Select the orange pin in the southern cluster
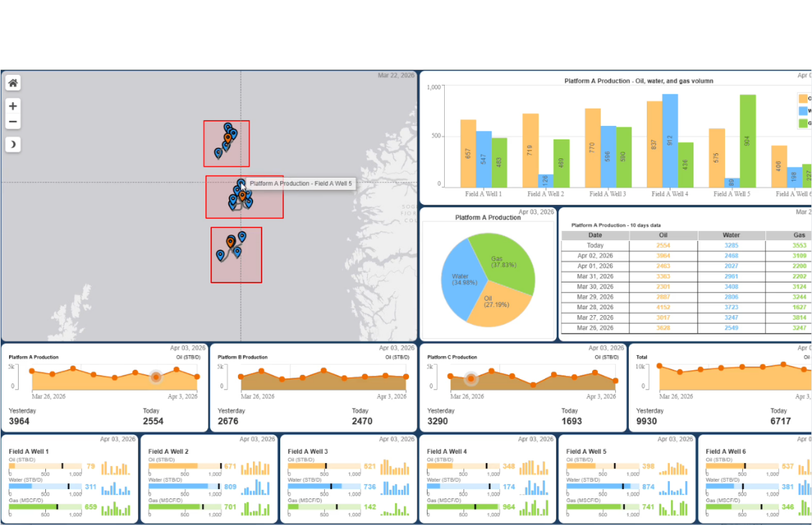 (x=231, y=242)
